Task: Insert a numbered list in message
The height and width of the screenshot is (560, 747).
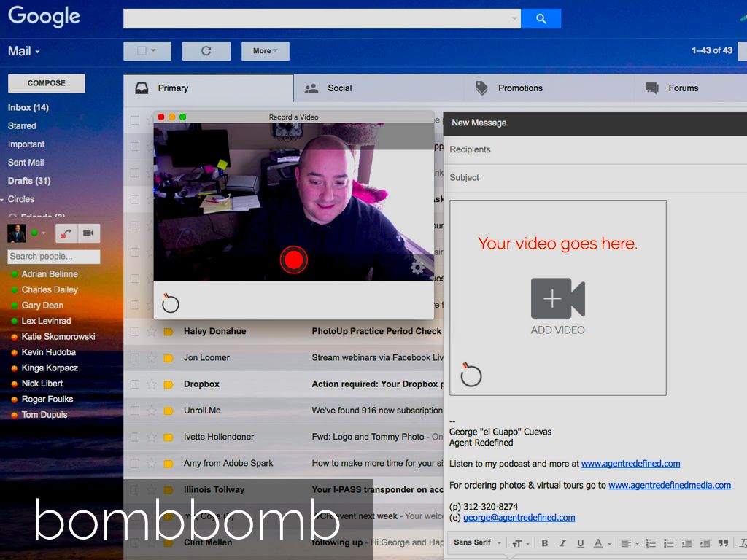Action: (651, 543)
